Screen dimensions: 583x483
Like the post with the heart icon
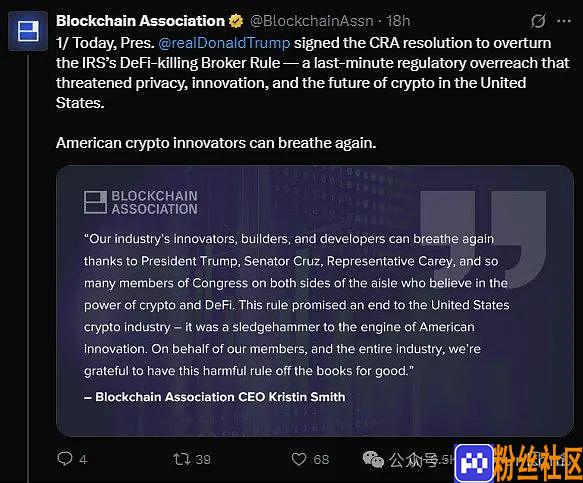pyautogui.click(x=299, y=459)
